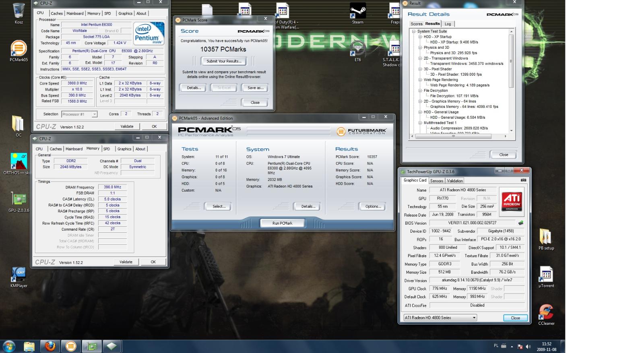This screenshot has width=644, height=353.
Task: Select the Audio Compression result row
Action: coord(459,128)
